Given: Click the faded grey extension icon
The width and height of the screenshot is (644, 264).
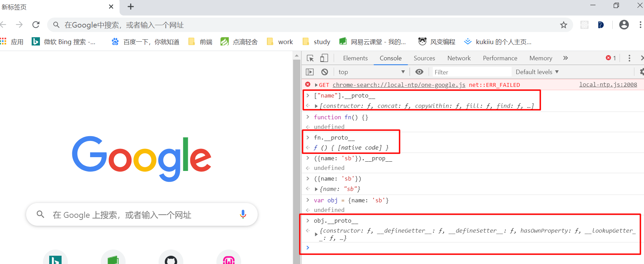Looking at the screenshot, I should point(584,25).
